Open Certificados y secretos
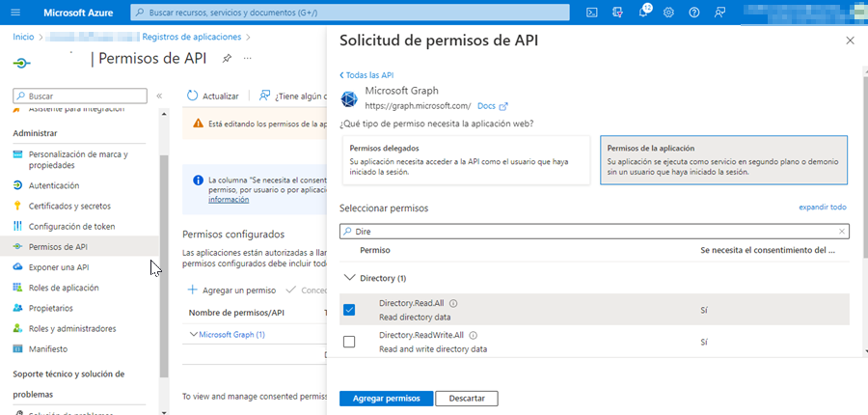Screen dimensions: 868x415 (69, 207)
